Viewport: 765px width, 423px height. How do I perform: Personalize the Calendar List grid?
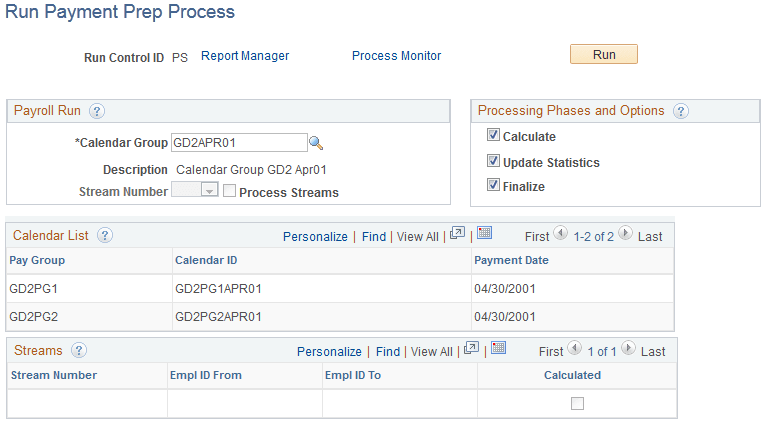pos(315,237)
